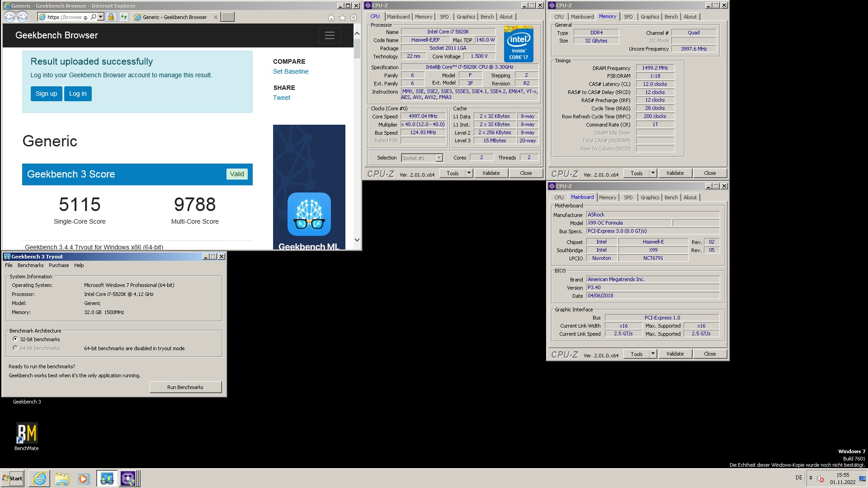Click the single-core score 5115
Viewport: 868px width, 488px height.
(80, 205)
